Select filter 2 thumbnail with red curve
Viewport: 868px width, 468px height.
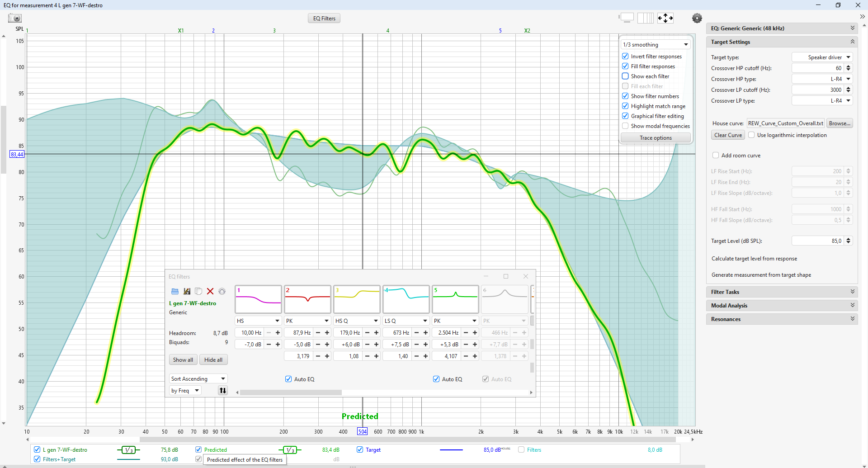coord(307,299)
